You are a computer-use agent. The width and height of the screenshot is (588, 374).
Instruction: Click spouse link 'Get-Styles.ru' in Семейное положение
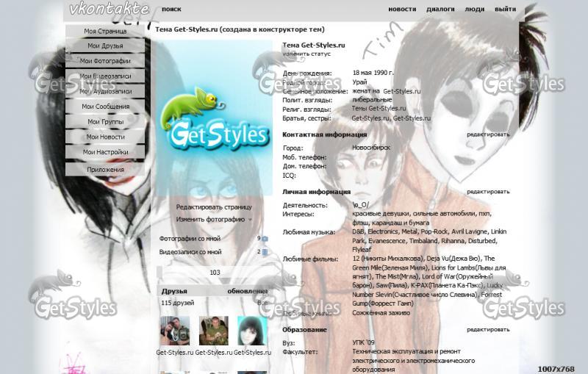tap(401, 91)
